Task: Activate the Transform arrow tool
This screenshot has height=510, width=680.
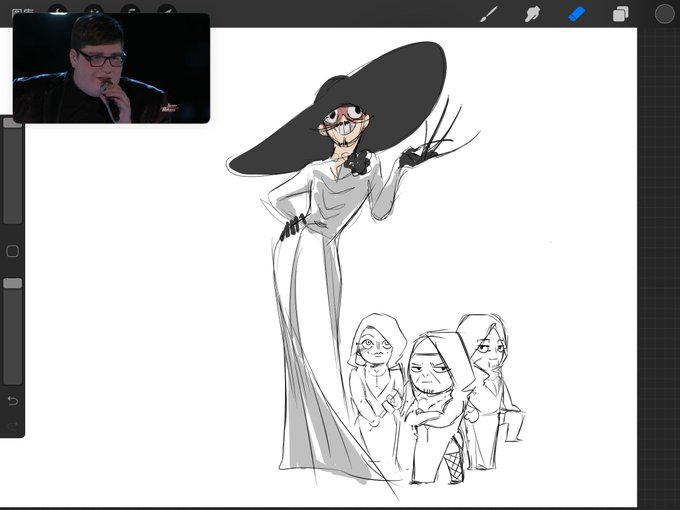Action: [167, 10]
